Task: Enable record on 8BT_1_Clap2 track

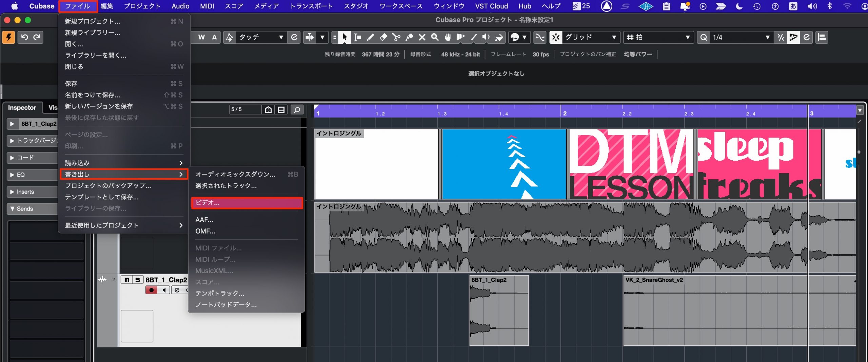Action: (x=151, y=290)
